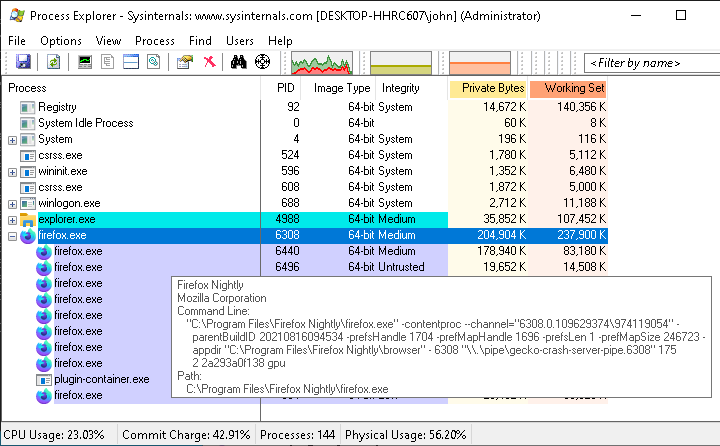Expand the wininit.exe tree node
The image size is (720, 446).
pyautogui.click(x=12, y=171)
